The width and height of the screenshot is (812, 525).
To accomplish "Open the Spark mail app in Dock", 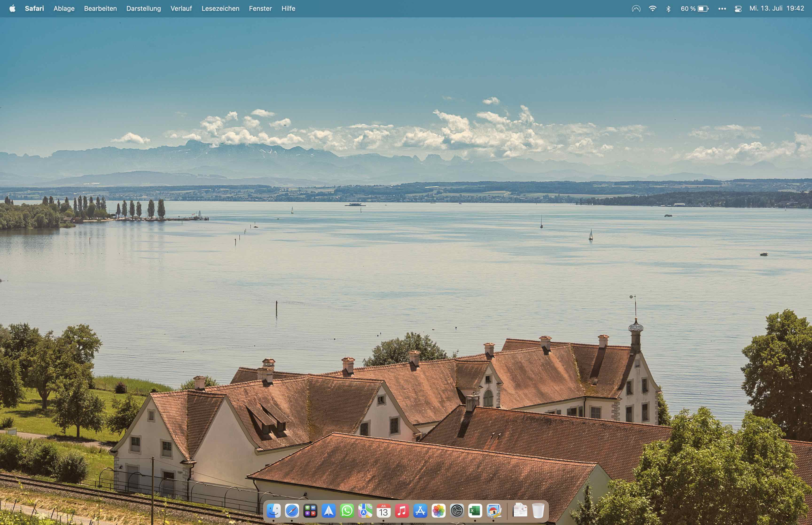I will [328, 511].
